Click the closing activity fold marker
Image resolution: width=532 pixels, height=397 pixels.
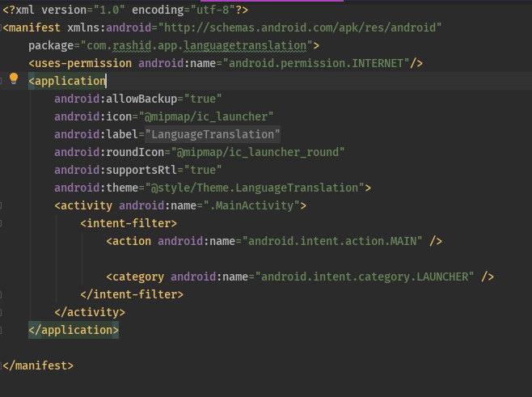tap(1, 312)
